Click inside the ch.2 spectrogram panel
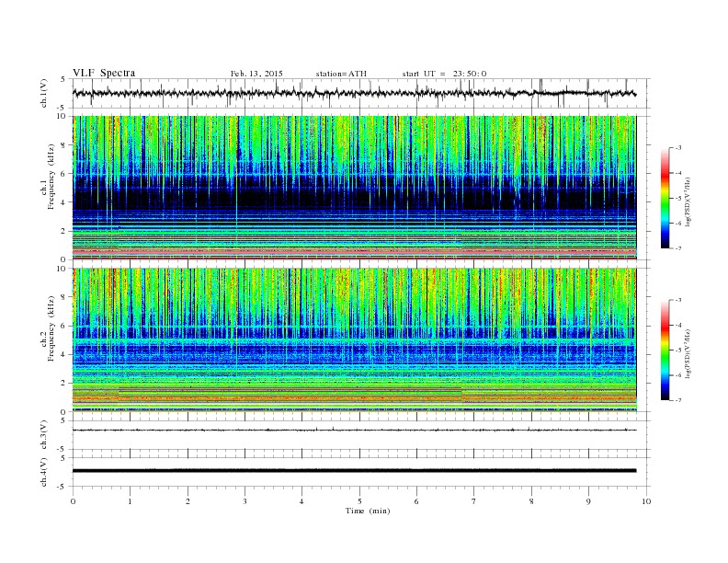 pos(354,340)
